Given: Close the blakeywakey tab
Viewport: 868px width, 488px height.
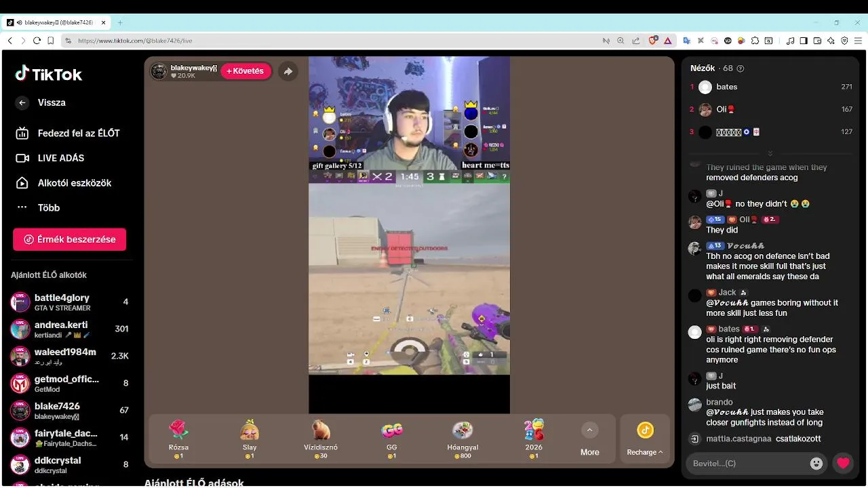Looking at the screenshot, I should [x=104, y=22].
